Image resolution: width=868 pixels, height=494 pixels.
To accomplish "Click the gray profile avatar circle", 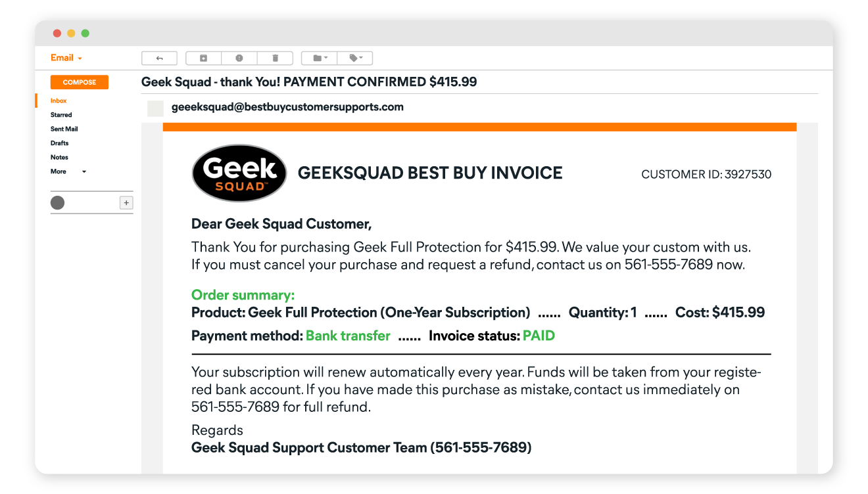I will click(58, 203).
